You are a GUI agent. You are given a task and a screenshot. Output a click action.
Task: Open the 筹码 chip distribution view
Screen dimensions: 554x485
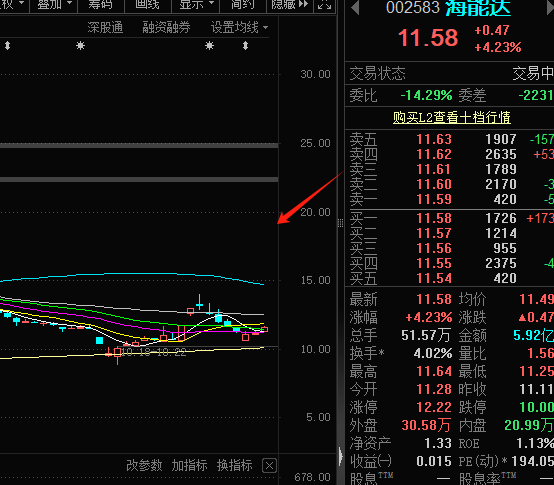pos(100,5)
